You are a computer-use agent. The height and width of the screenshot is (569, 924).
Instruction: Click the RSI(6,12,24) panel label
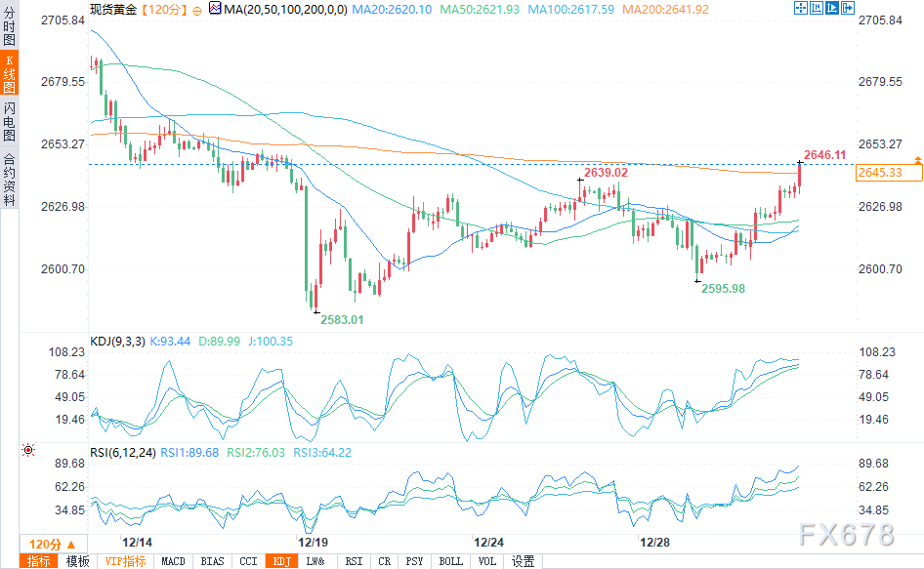(122, 453)
